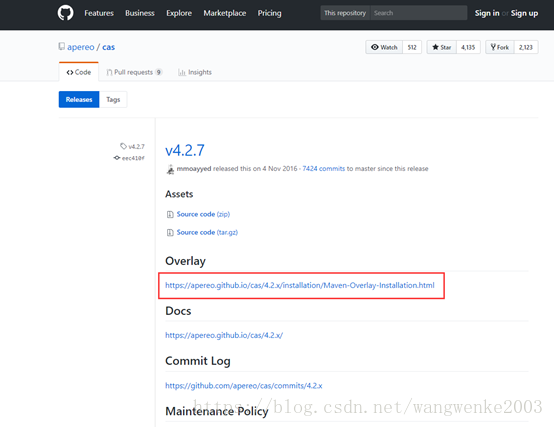Screen dimensions: 554x427
Task: Click the Docs heading
Action: pos(178,311)
